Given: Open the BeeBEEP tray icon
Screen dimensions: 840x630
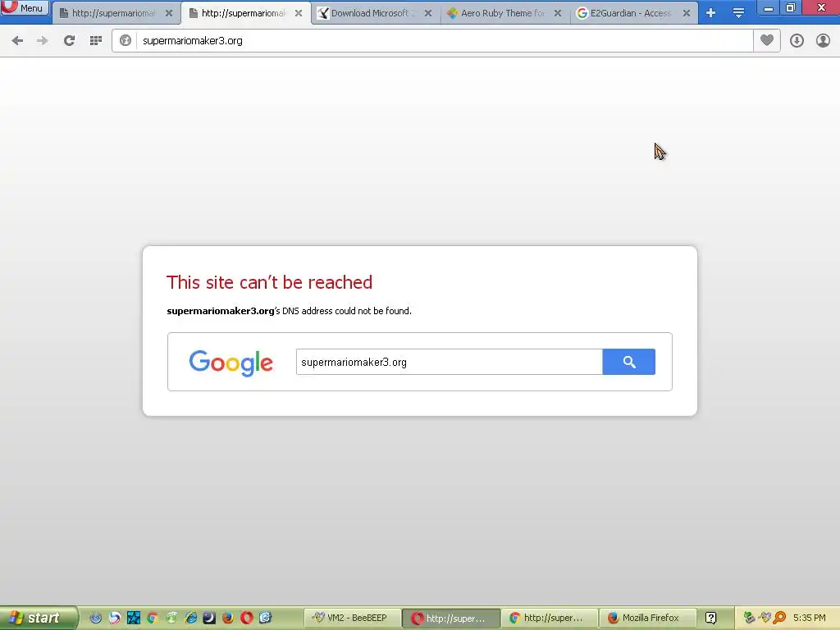Looking at the screenshot, I should click(765, 618).
